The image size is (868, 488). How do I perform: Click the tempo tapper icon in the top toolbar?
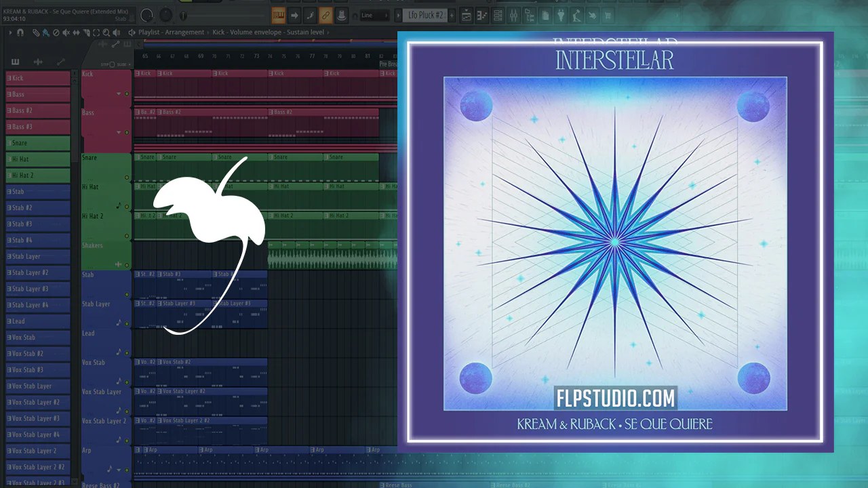[576, 15]
